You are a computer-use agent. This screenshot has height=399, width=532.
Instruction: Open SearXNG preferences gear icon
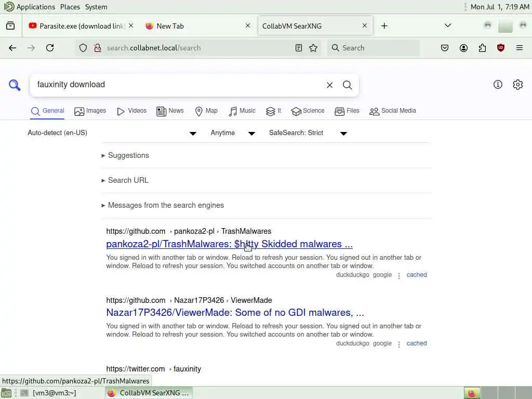pos(518,85)
